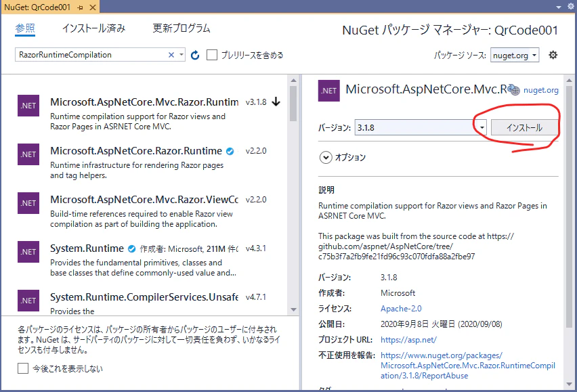Screen dimensions: 577x392
Task: Click .NET icon of System.Runtime.CompilerServices.Unsafe
Action: (28, 301)
